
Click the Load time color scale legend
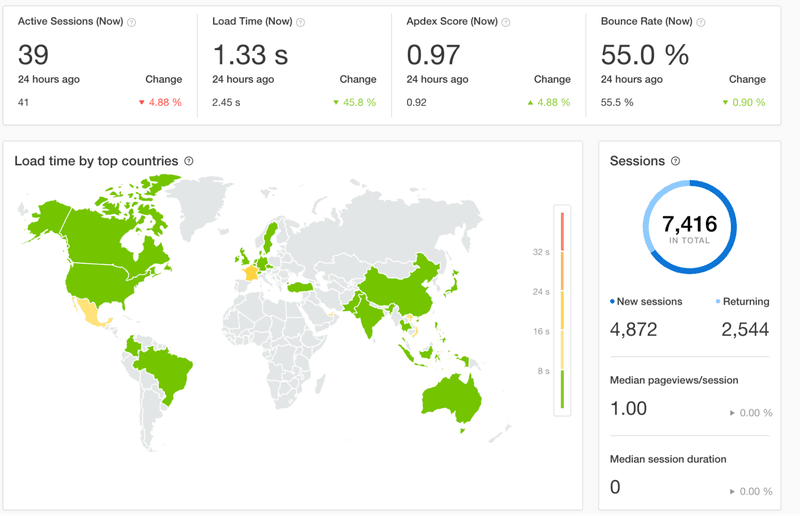pos(562,309)
